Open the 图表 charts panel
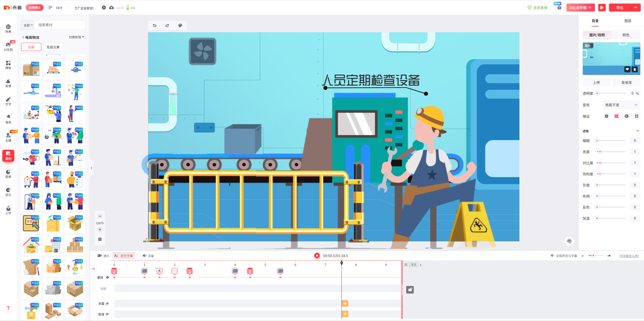The height and width of the screenshot is (321, 644). (8, 174)
